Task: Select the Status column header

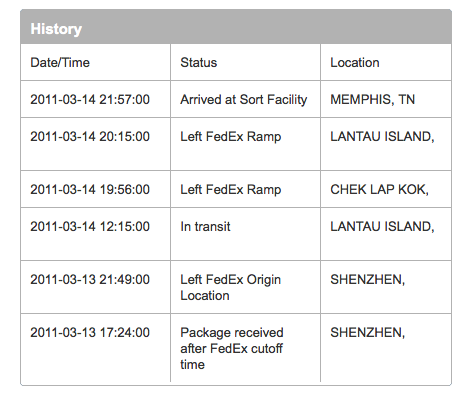Action: [199, 63]
